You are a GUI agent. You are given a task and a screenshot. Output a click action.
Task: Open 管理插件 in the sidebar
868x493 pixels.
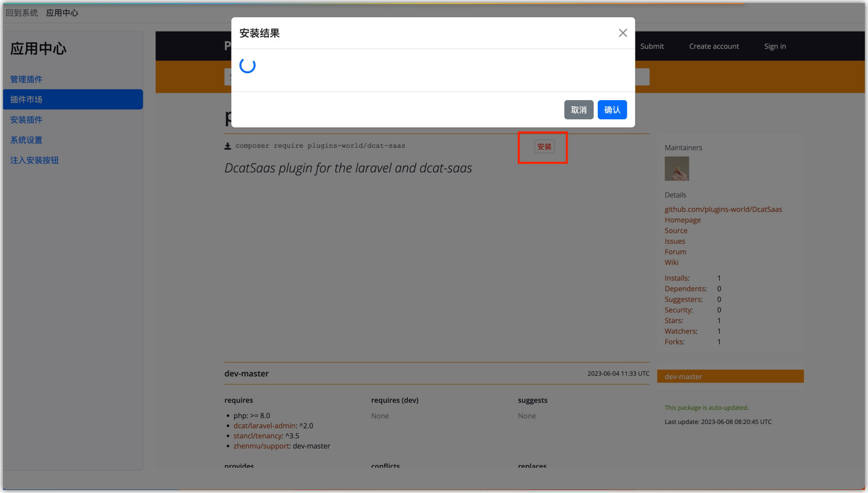tap(26, 79)
